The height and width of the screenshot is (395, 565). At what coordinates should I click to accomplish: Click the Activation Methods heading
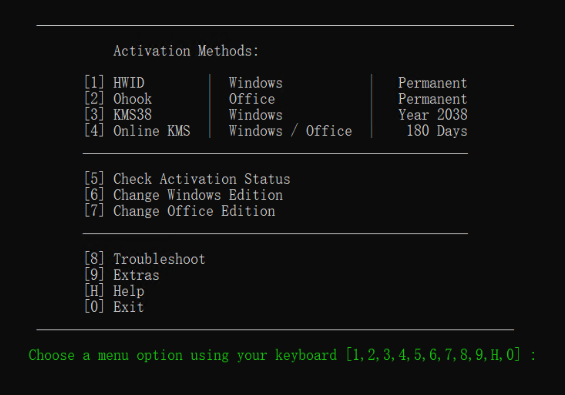click(186, 51)
